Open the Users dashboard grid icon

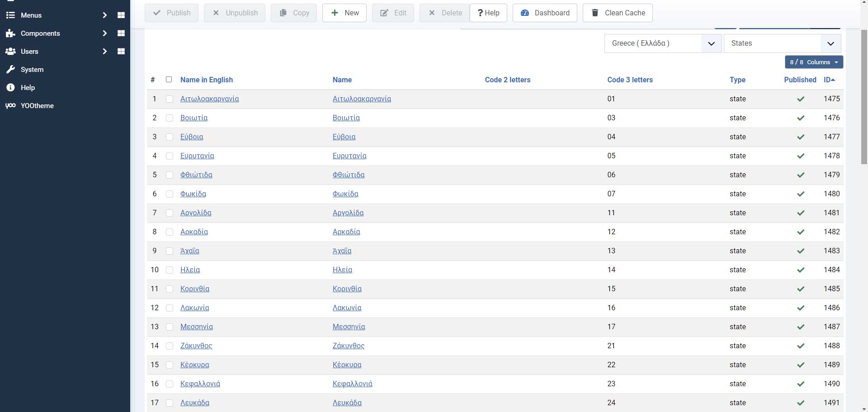point(121,52)
